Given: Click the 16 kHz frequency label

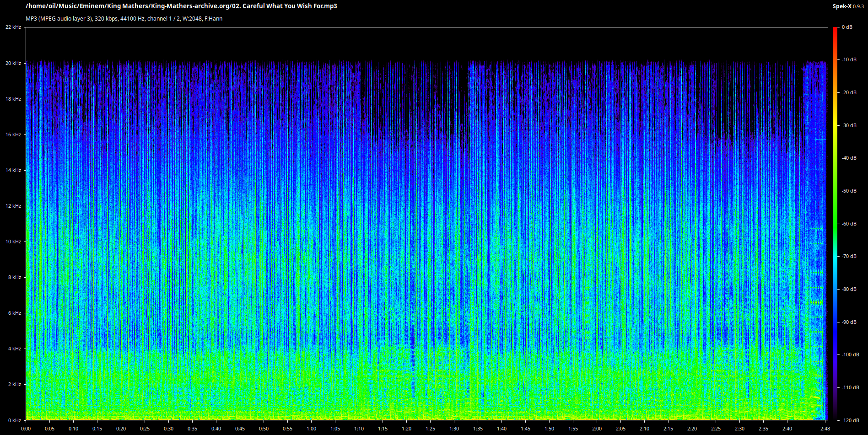Looking at the screenshot, I should pos(13,134).
